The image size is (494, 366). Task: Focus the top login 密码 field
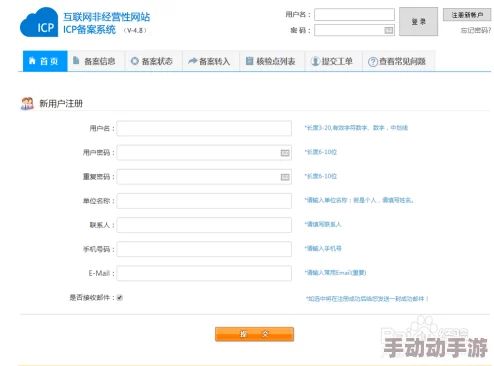click(x=354, y=30)
